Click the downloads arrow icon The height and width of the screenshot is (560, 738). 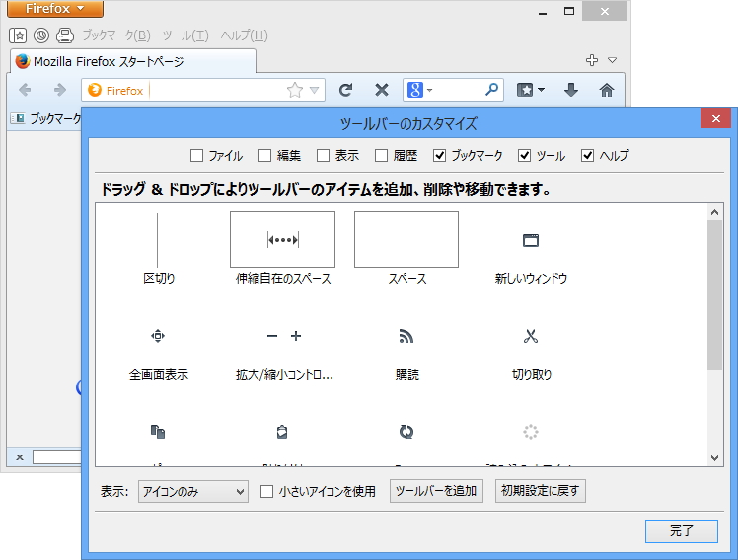pyautogui.click(x=571, y=90)
